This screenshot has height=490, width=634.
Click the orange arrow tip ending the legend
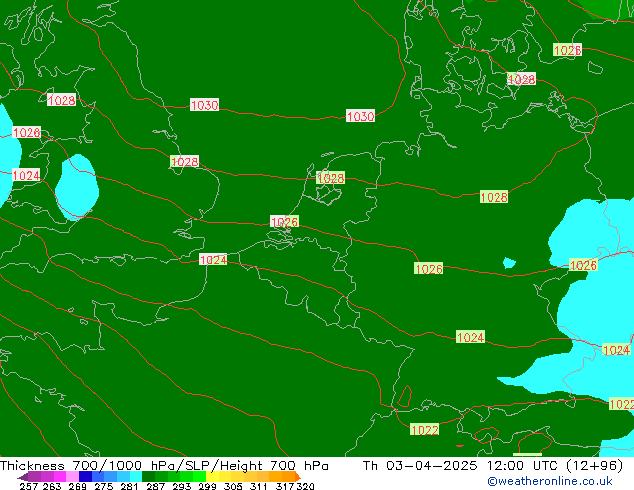coord(298,477)
